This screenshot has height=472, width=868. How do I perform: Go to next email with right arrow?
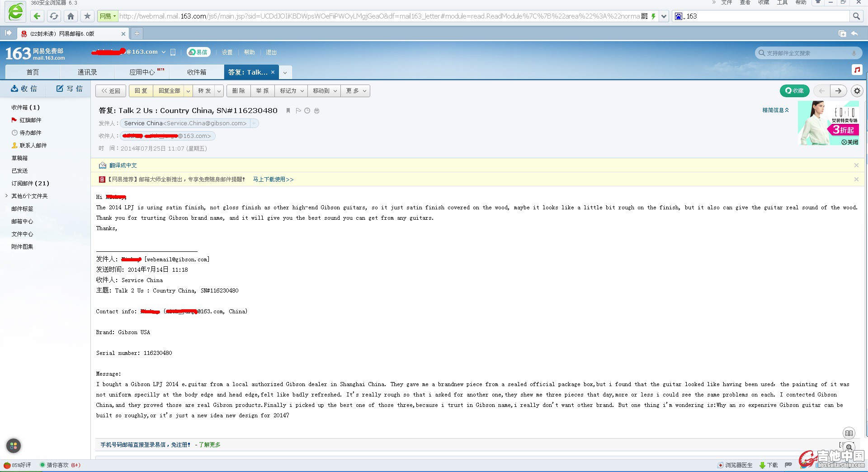[838, 91]
